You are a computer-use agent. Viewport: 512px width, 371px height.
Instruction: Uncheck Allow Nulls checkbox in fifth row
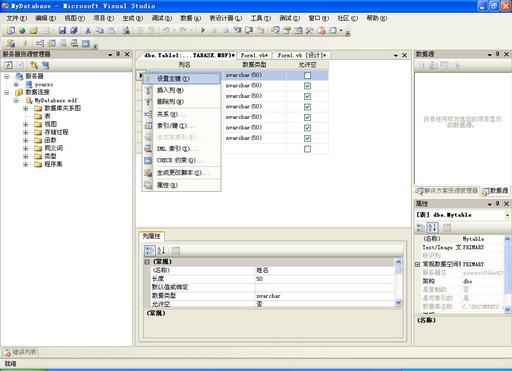coord(307,117)
